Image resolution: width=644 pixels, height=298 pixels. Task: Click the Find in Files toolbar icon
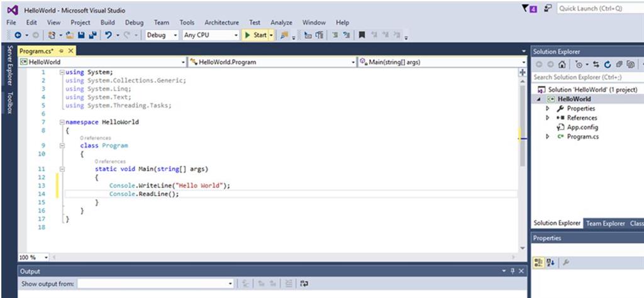(284, 35)
